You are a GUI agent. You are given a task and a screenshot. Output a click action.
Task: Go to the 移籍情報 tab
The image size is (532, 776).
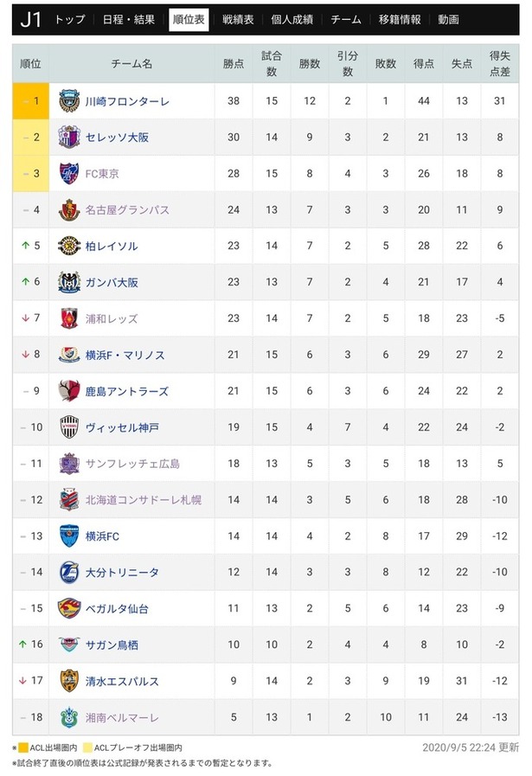[400, 20]
